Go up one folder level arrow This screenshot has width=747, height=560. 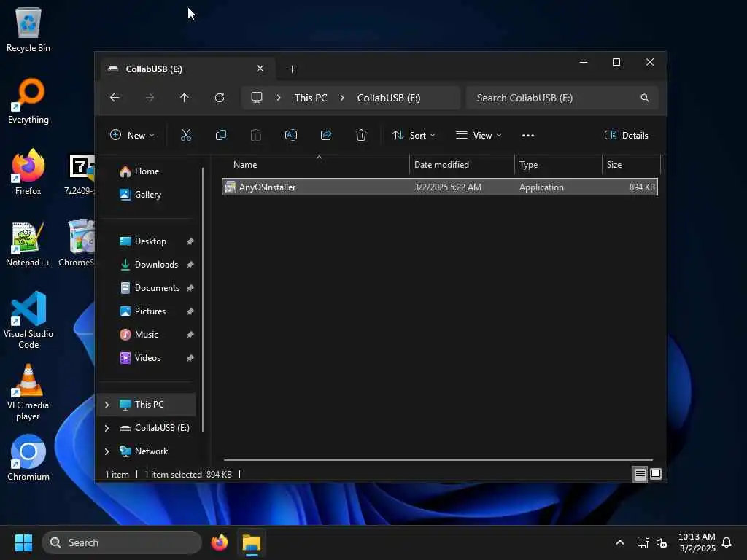[x=185, y=98]
